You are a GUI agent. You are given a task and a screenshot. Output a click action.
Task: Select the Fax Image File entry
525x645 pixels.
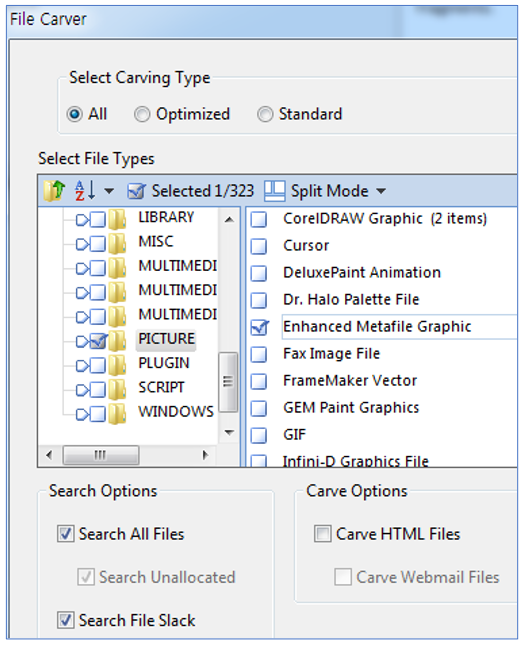pyautogui.click(x=332, y=353)
